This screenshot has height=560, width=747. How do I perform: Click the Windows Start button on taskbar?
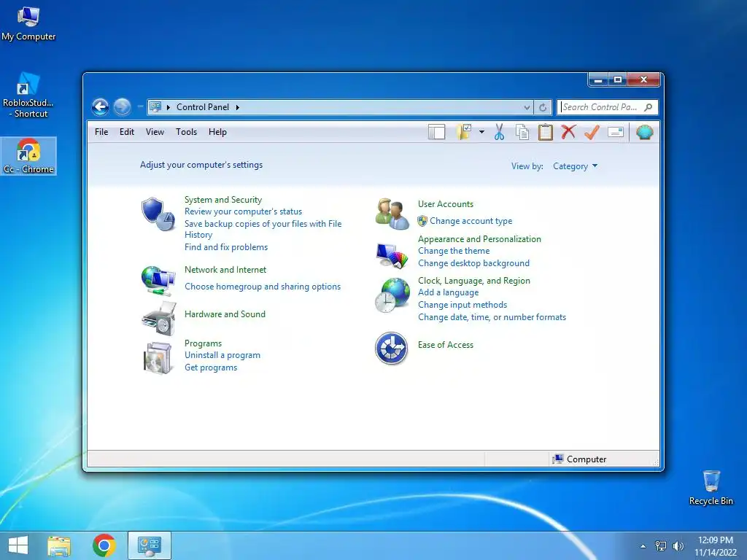pyautogui.click(x=18, y=545)
